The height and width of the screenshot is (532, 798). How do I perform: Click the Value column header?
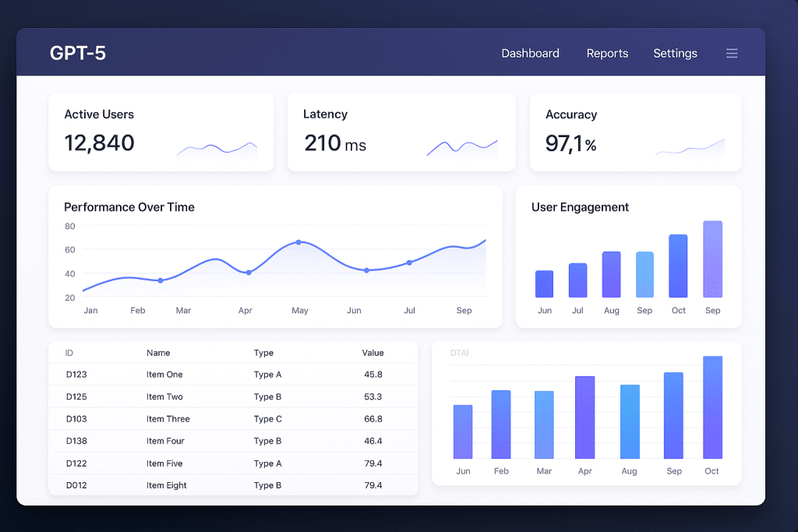tap(373, 352)
